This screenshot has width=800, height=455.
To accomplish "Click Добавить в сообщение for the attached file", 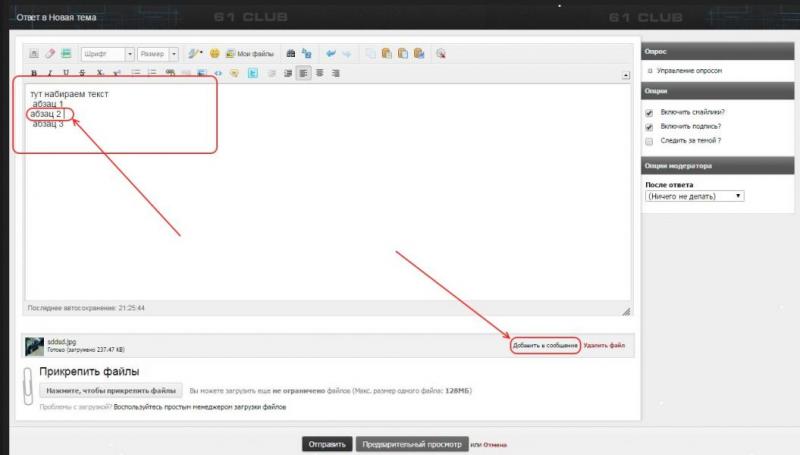I will point(544,345).
